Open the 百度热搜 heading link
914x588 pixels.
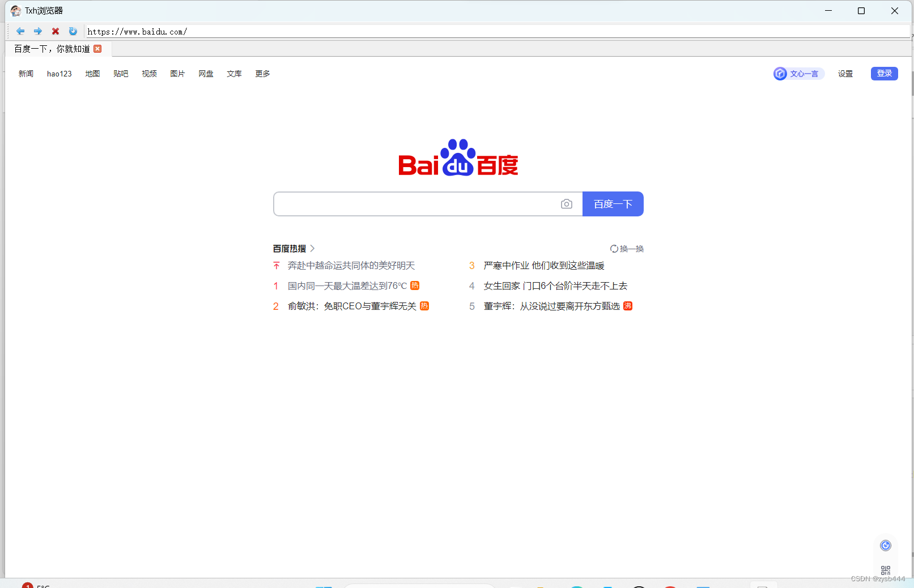click(x=290, y=249)
